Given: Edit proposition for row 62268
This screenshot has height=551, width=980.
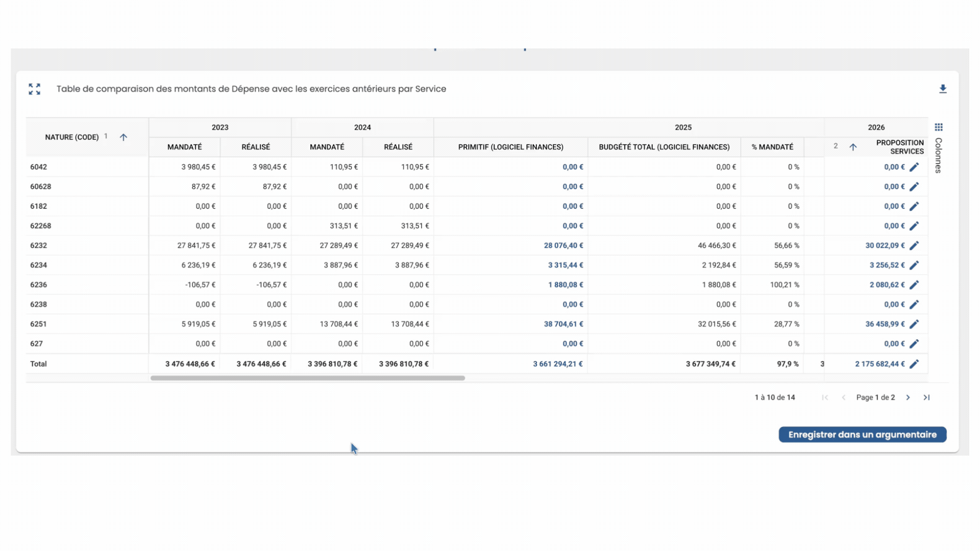Looking at the screenshot, I should point(914,226).
